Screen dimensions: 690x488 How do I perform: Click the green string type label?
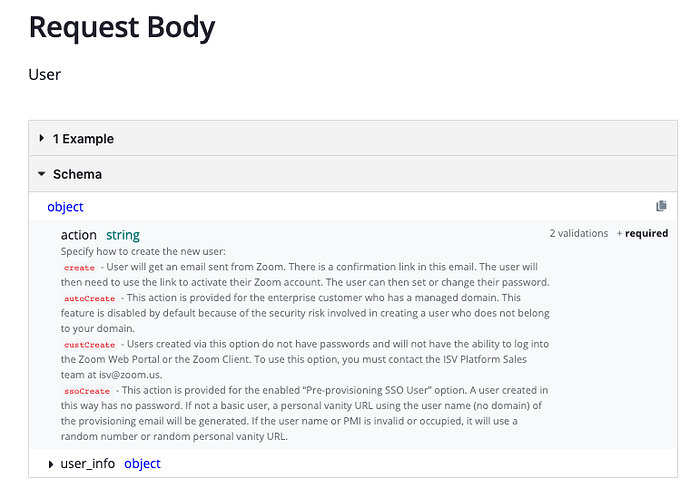(123, 236)
